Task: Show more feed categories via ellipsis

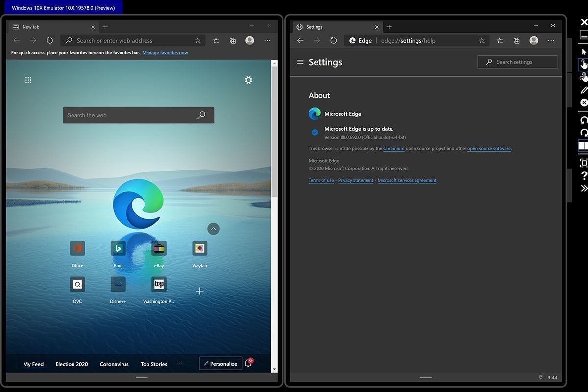Action: click(179, 364)
